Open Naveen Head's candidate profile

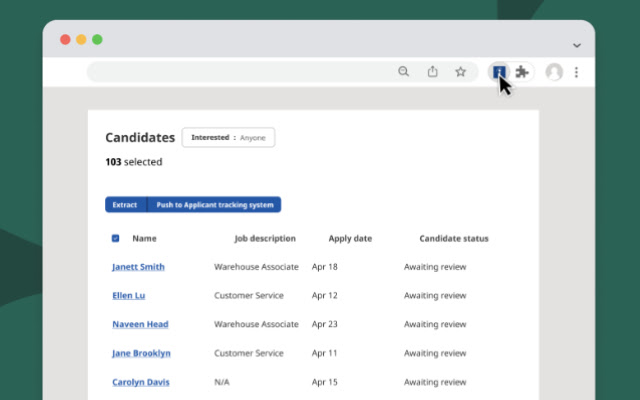click(140, 324)
